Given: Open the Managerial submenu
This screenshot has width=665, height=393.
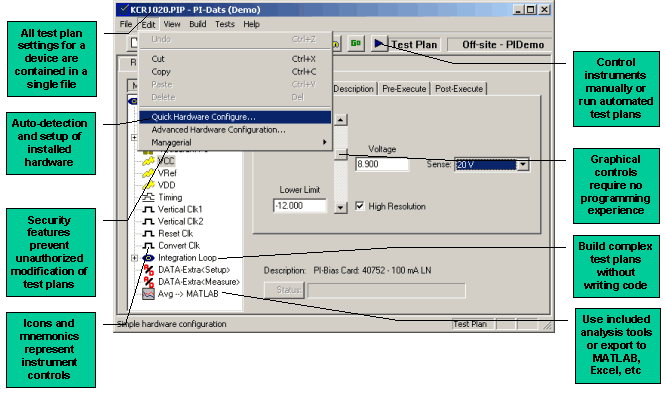Looking at the screenshot, I should point(235,142).
